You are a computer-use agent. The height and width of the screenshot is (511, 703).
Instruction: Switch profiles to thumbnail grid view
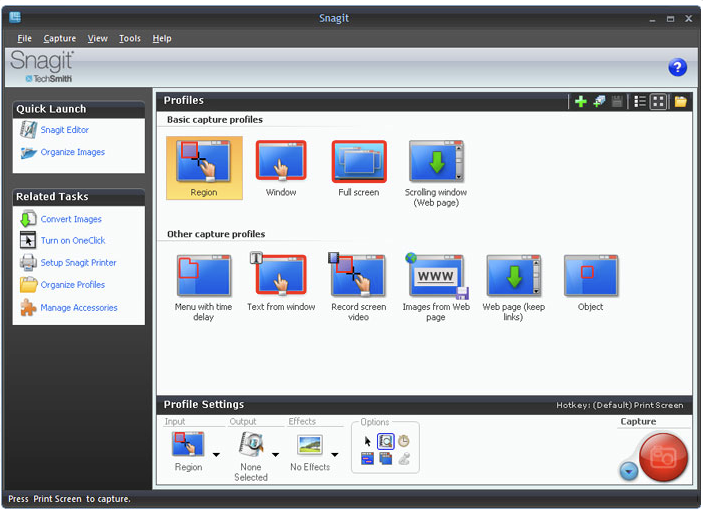point(658,102)
